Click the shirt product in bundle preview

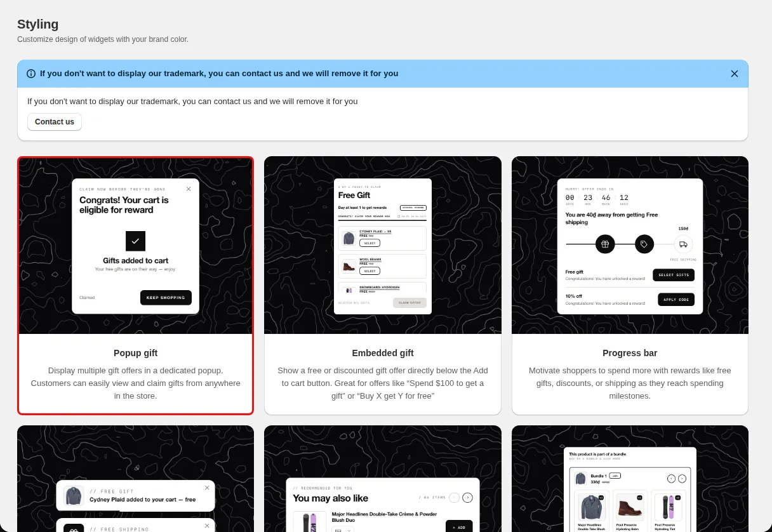tap(592, 508)
